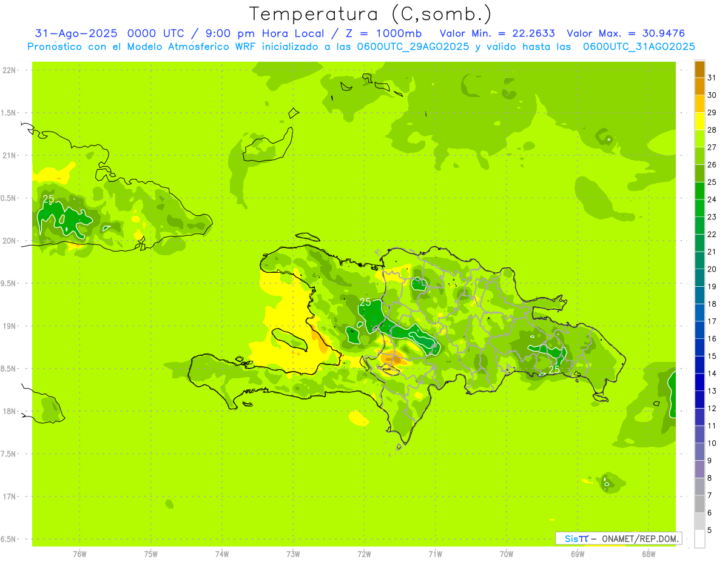Screen dimensions: 728x562
Task: Click the '25' contour label over eastern Cuba
Action: point(49,199)
